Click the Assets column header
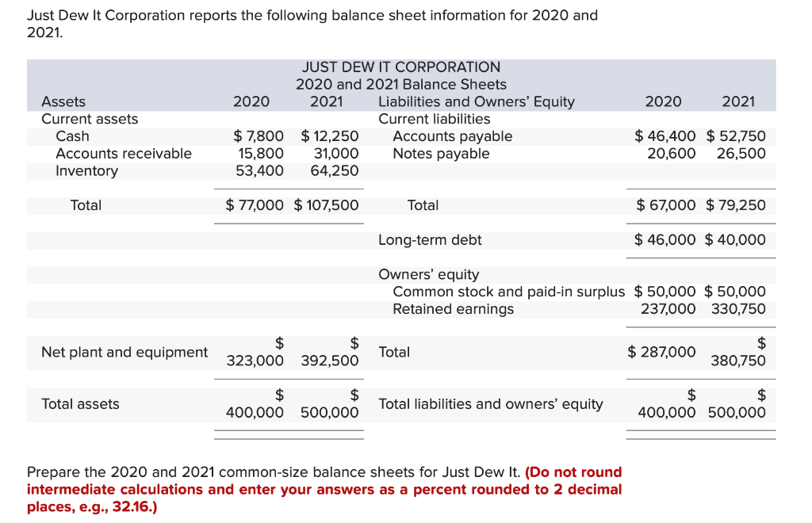The height and width of the screenshot is (523, 812). (63, 102)
